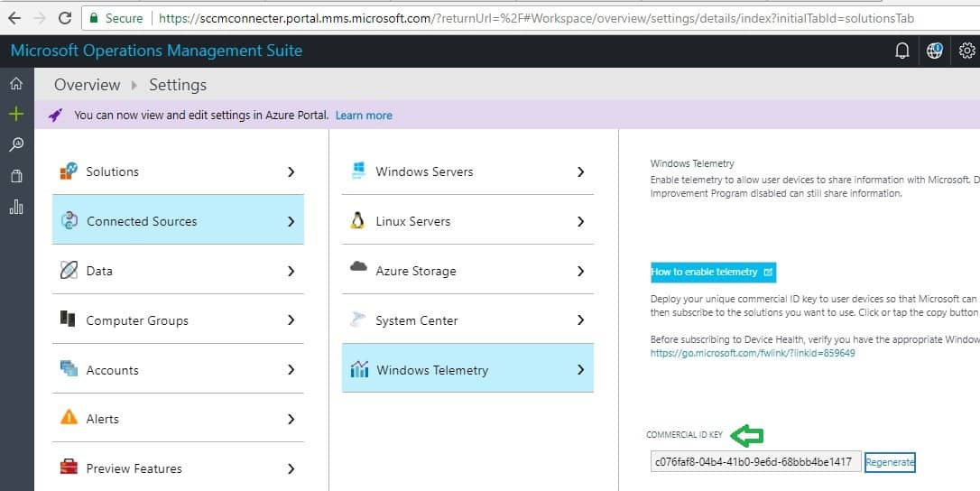Click the Preview Features toolbox icon

(69, 467)
